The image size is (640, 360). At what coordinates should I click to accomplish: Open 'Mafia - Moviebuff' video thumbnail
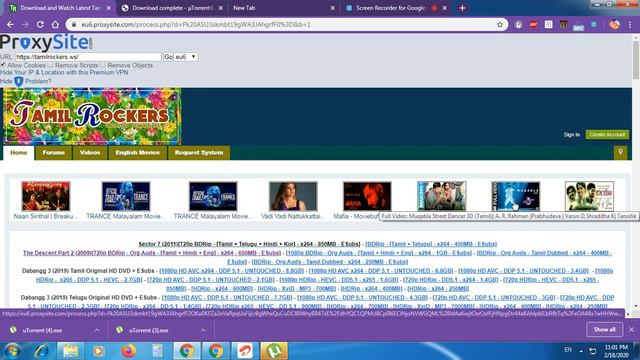tap(367, 196)
